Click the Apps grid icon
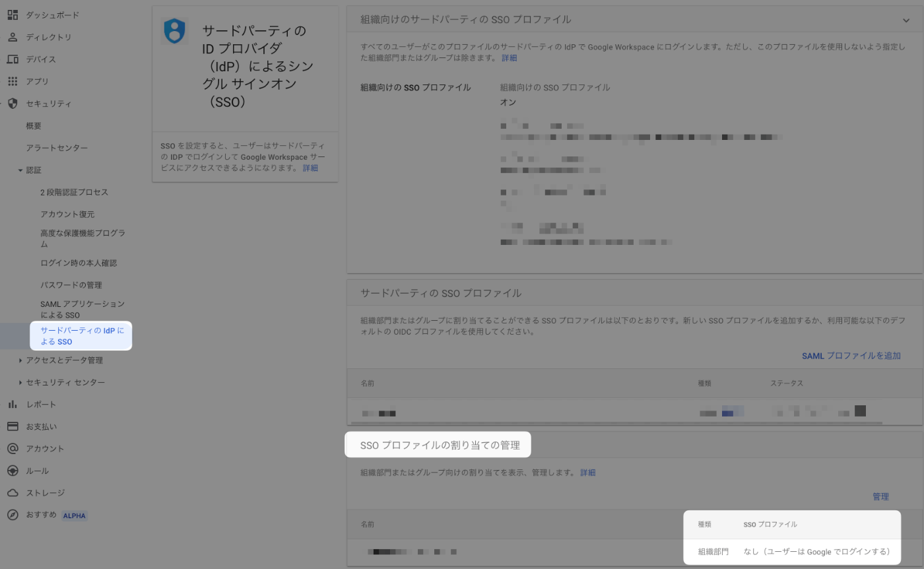Image resolution: width=924 pixels, height=569 pixels. (13, 81)
